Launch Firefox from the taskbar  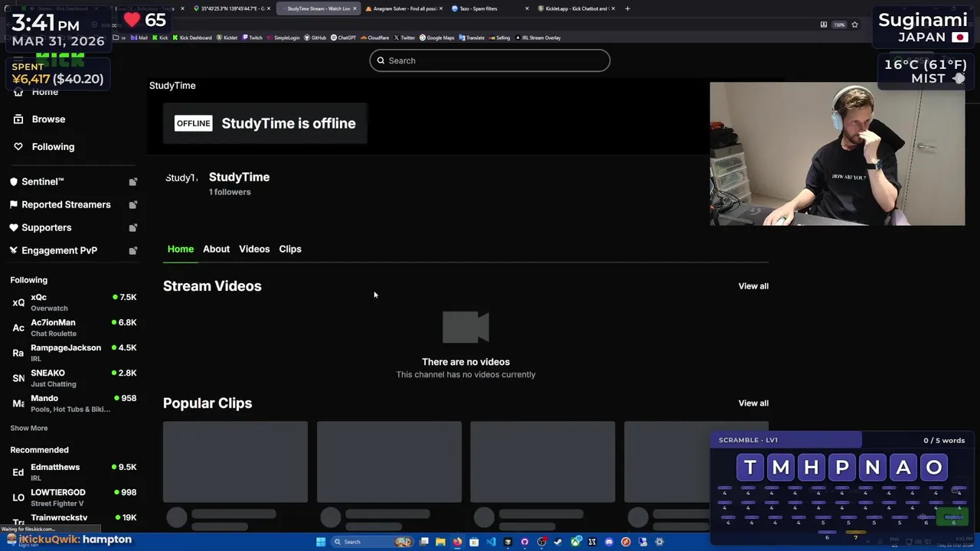[457, 542]
